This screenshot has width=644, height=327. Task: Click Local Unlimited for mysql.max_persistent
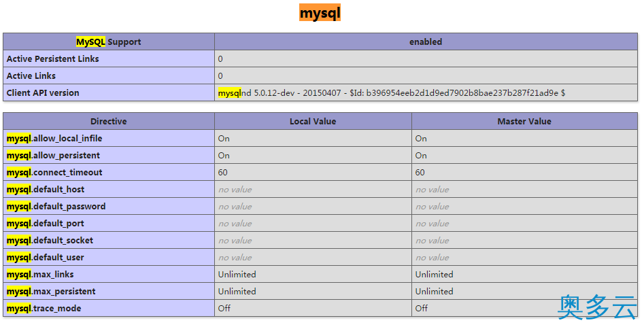[237, 291]
